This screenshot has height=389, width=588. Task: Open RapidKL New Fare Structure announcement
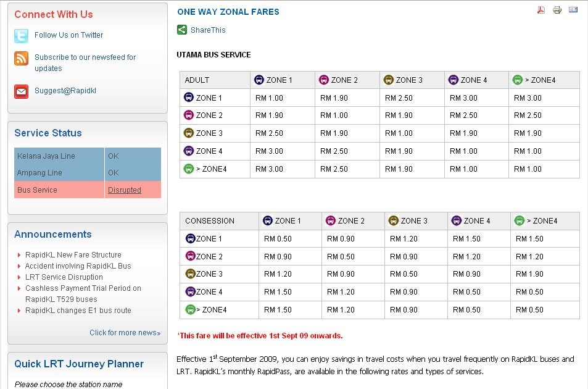(73, 255)
